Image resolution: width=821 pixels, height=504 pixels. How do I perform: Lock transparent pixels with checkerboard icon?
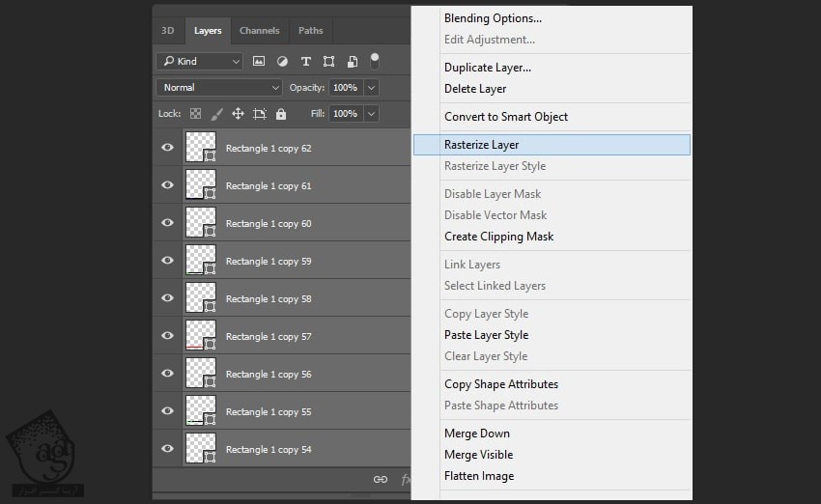click(x=195, y=114)
